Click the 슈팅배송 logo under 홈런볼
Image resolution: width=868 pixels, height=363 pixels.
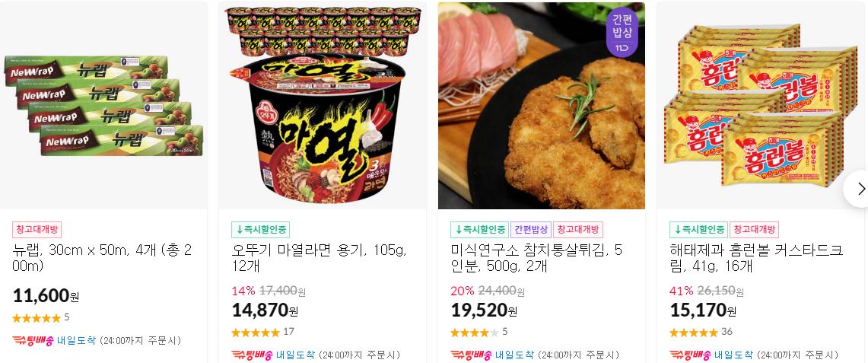(690, 355)
